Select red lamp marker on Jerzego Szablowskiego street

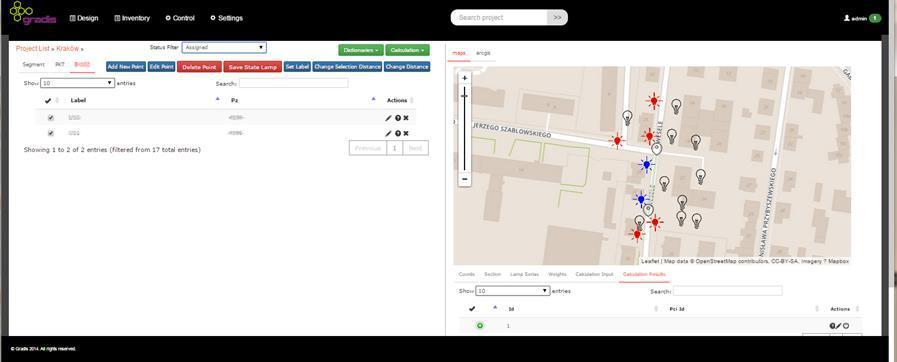617,140
